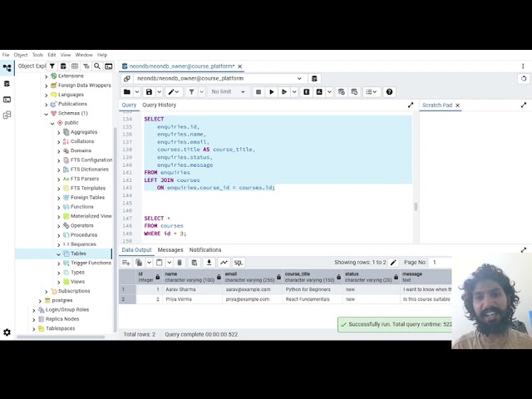532x399 pixels.
Task: Open dropdown arrow beside Explain Analyze
Action: coord(329,92)
